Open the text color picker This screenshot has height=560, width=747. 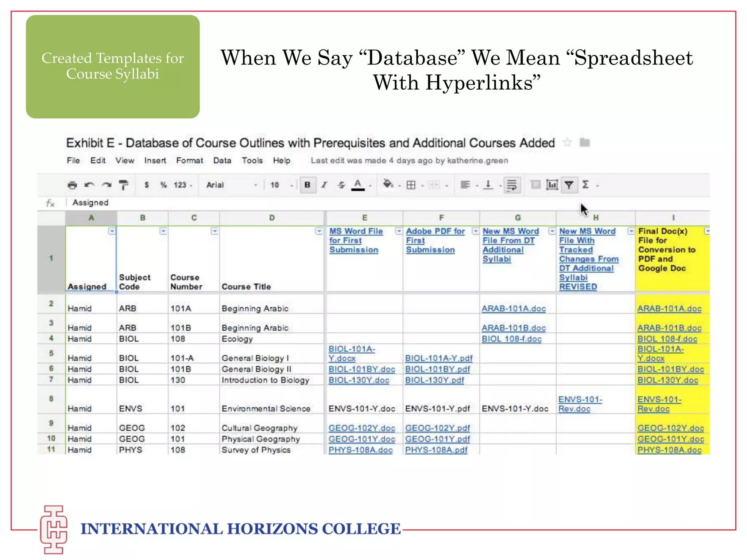pyautogui.click(x=358, y=185)
